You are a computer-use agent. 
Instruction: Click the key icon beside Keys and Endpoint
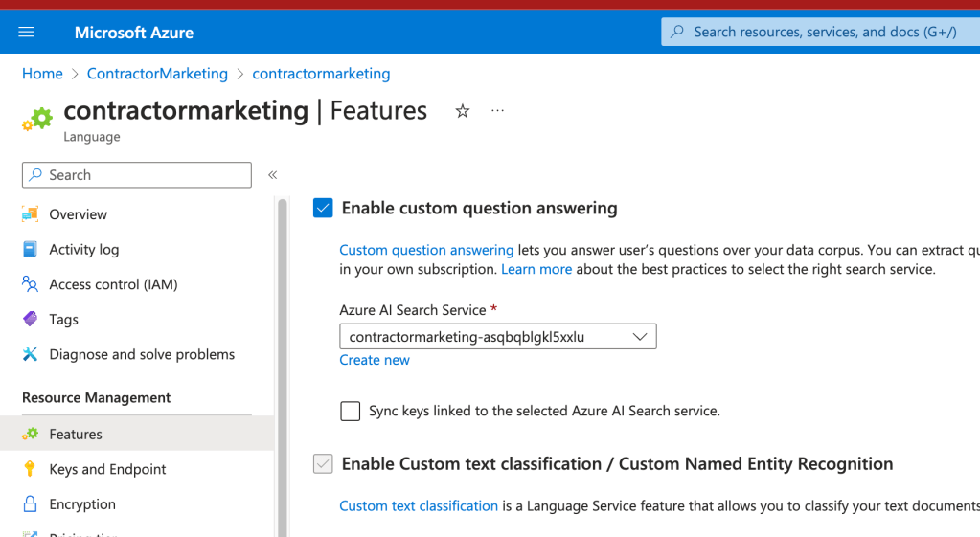tap(30, 469)
